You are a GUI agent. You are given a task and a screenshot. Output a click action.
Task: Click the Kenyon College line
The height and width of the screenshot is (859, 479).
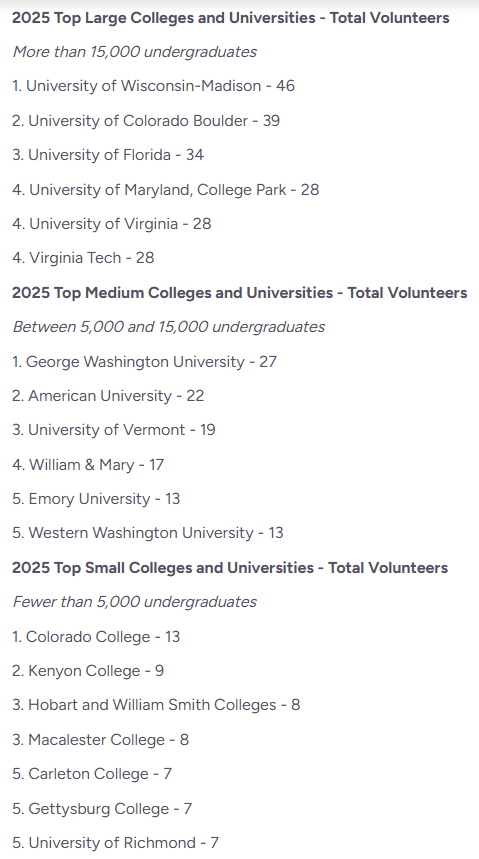point(88,671)
